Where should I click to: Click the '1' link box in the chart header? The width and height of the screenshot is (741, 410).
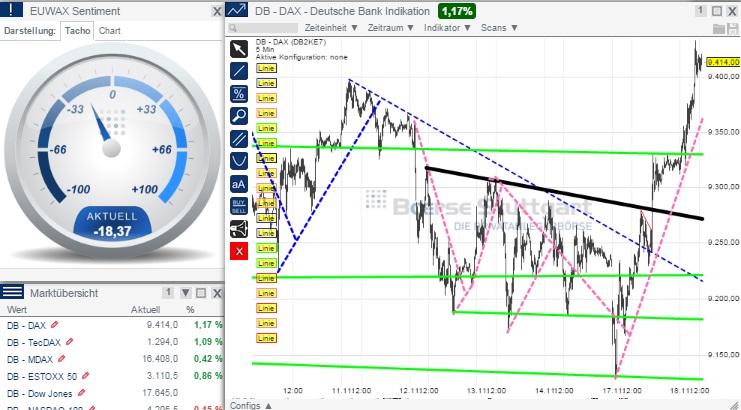pyautogui.click(x=701, y=10)
